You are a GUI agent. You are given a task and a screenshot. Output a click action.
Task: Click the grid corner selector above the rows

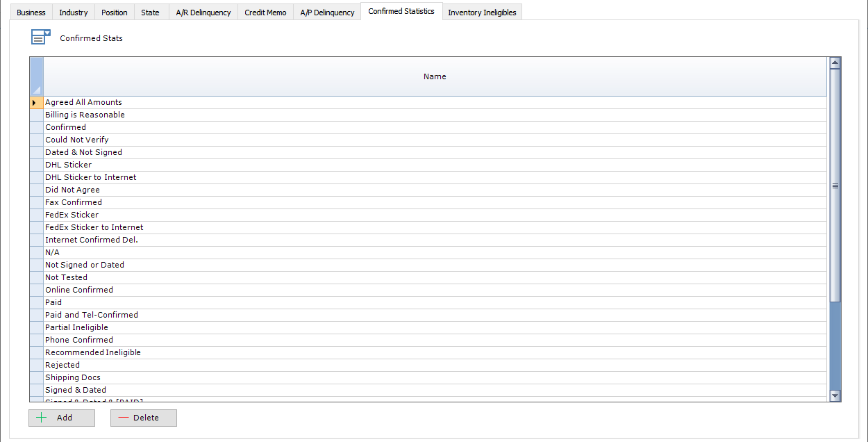coord(35,76)
